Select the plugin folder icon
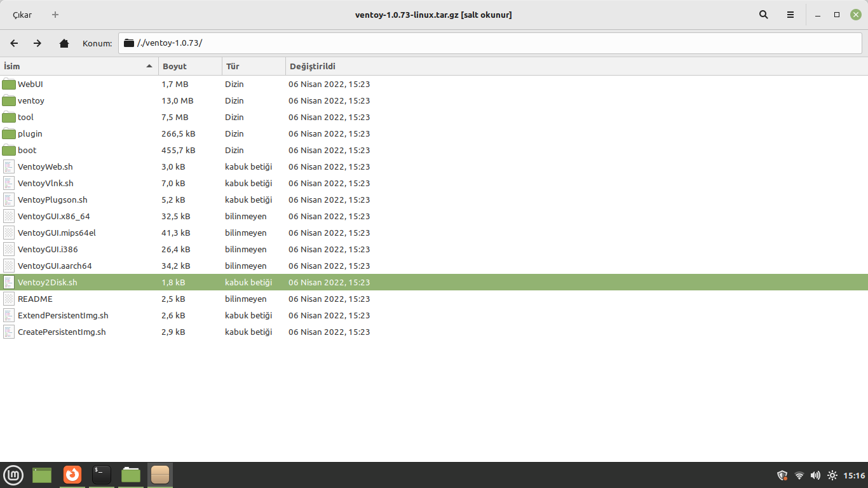Image resolution: width=868 pixels, height=488 pixels. coord(9,133)
